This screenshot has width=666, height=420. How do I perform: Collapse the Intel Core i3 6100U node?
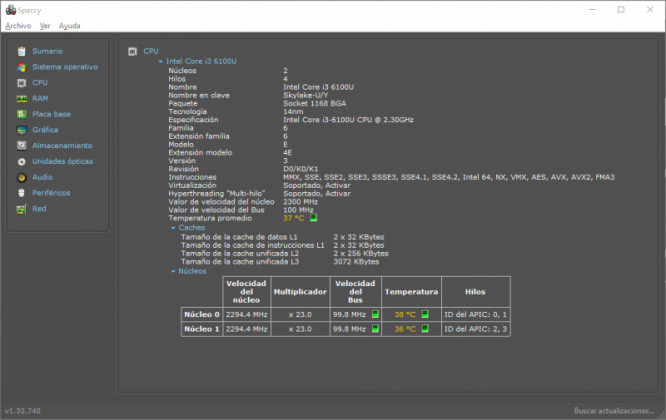click(161, 62)
